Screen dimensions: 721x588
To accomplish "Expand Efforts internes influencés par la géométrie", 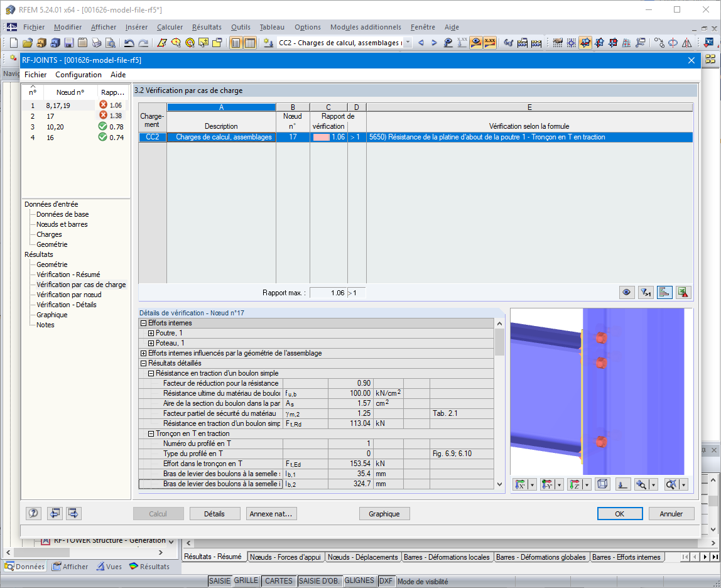I will click(x=143, y=353).
